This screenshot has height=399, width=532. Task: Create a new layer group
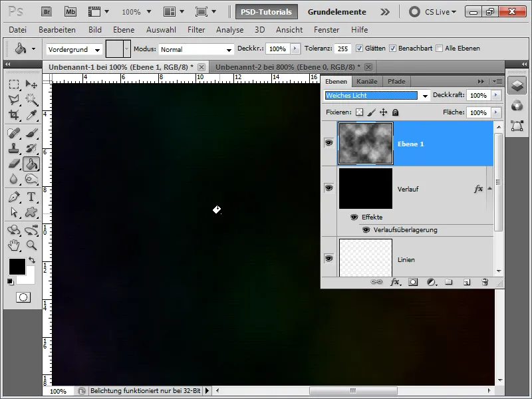[x=449, y=282]
